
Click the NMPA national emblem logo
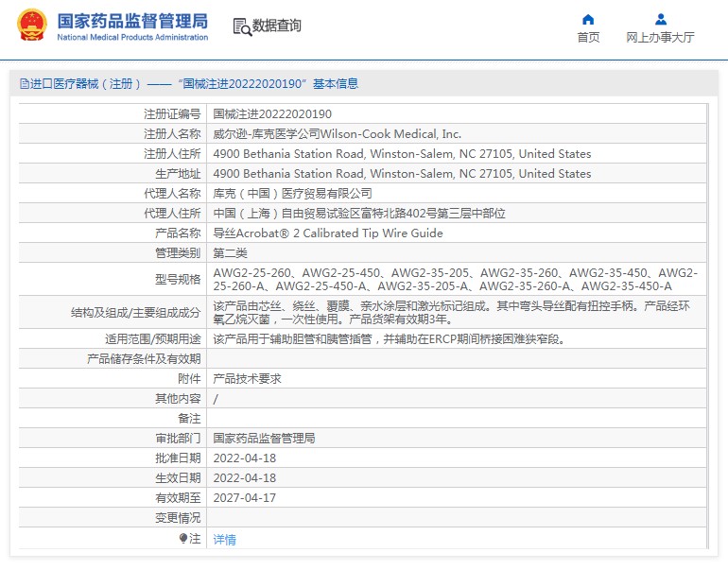pyautogui.click(x=32, y=26)
